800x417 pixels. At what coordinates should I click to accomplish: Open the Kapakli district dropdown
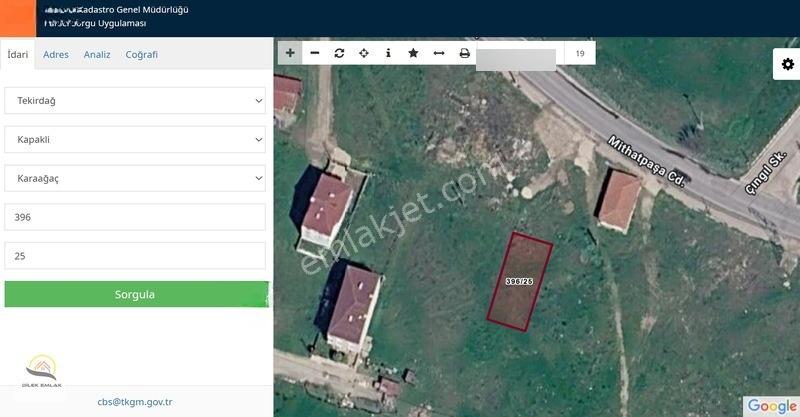(135, 139)
